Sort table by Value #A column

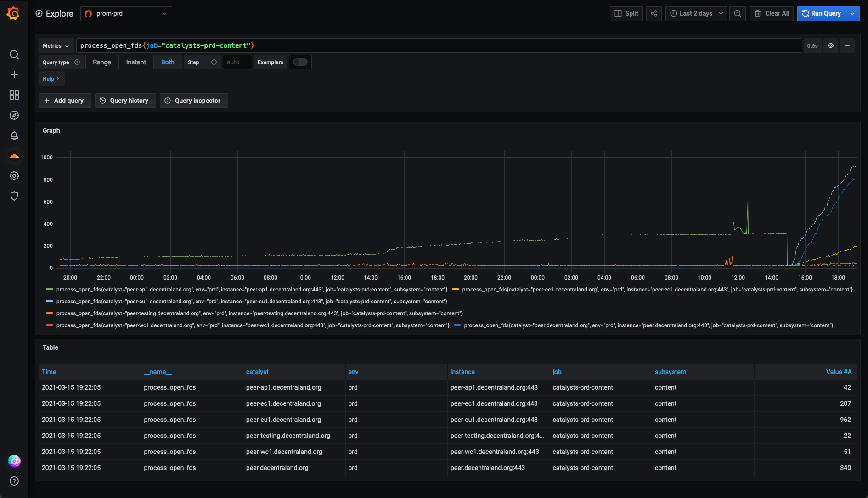(839, 372)
